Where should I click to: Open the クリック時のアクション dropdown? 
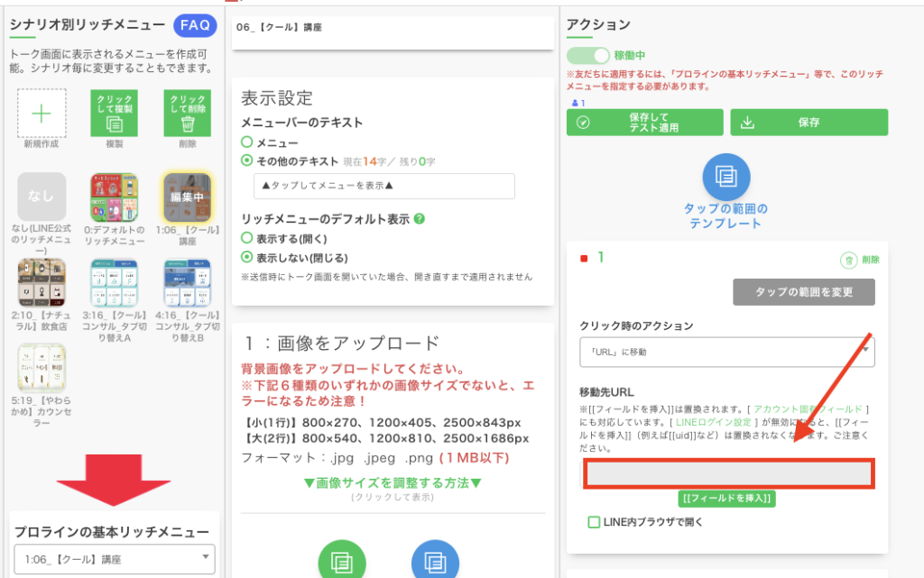pyautogui.click(x=726, y=352)
